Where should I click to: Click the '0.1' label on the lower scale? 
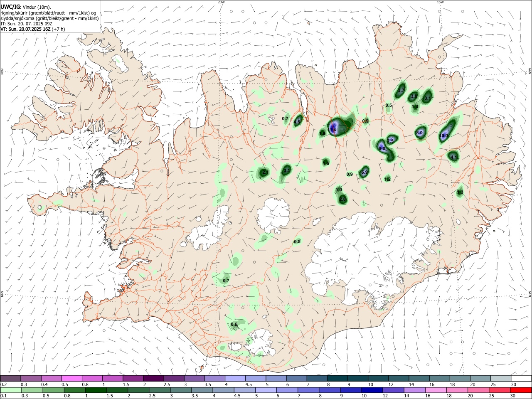click(3, 396)
